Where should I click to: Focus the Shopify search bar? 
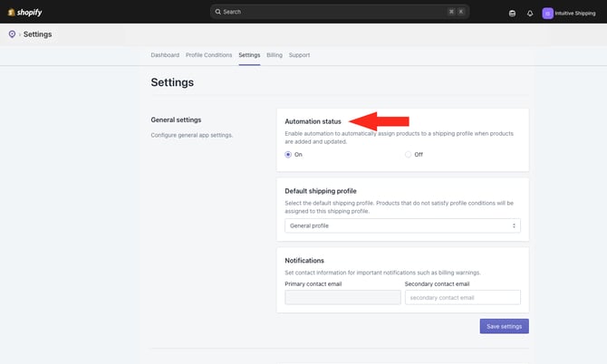click(x=340, y=12)
